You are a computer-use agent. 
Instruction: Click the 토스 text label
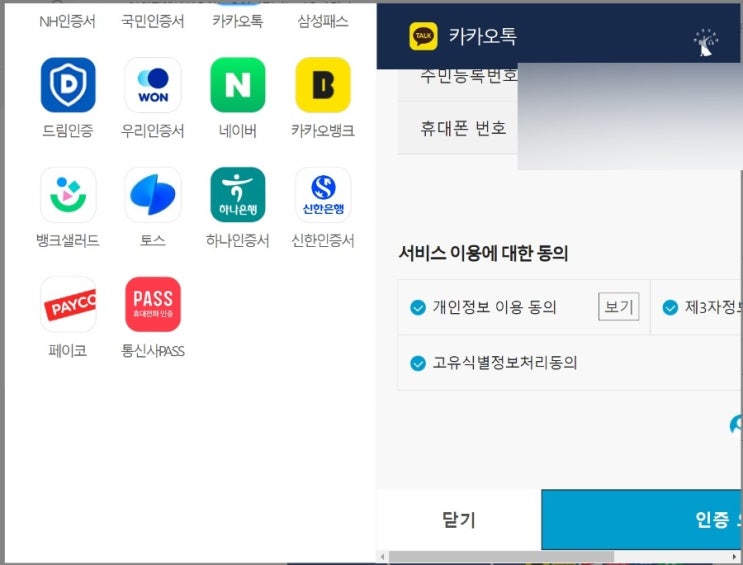[153, 240]
